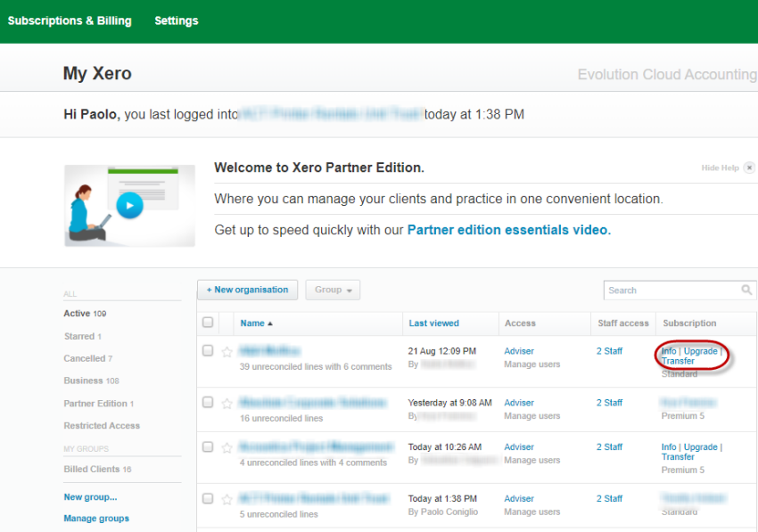
Task: Click the '5 unreconciled lines' text
Action: [x=279, y=514]
